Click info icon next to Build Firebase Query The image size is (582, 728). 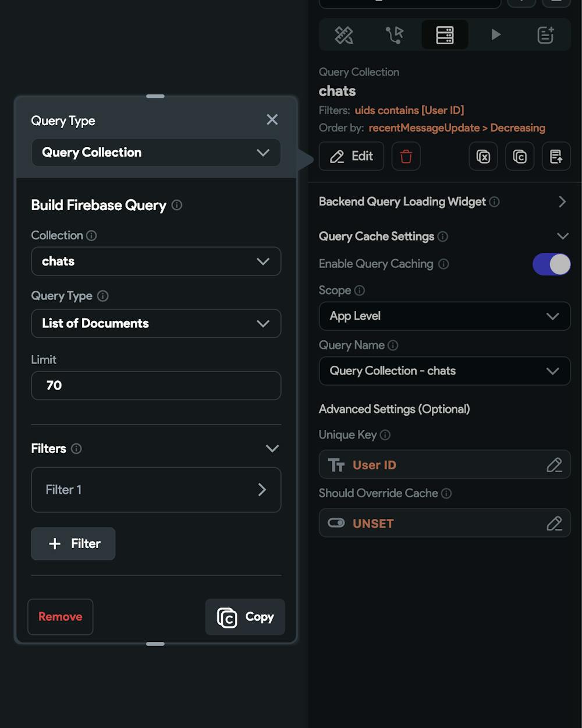tap(177, 205)
